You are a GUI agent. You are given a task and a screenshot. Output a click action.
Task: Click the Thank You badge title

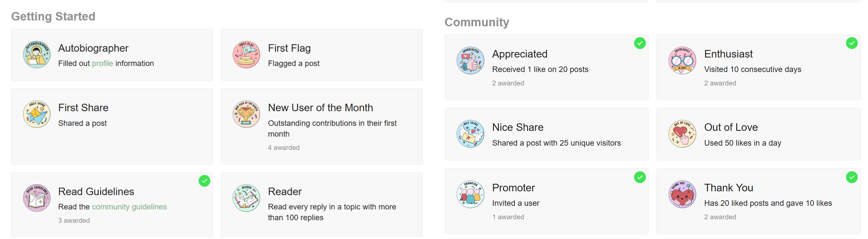(x=728, y=188)
